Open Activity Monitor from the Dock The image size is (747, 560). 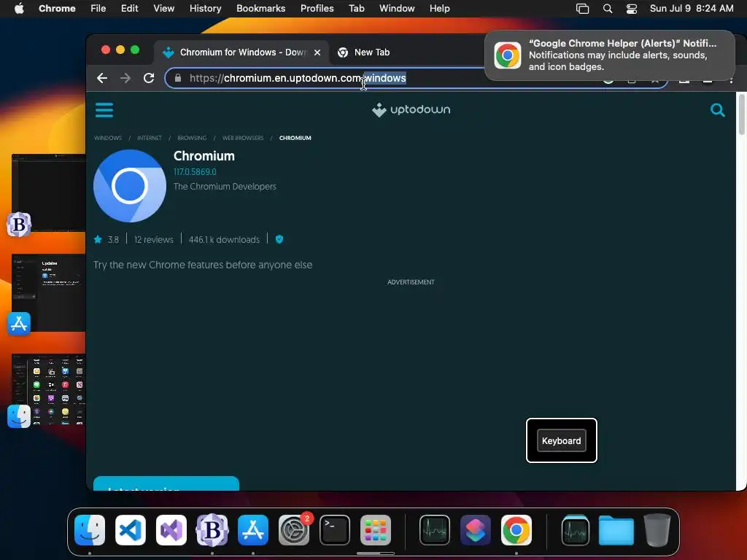tap(435, 530)
